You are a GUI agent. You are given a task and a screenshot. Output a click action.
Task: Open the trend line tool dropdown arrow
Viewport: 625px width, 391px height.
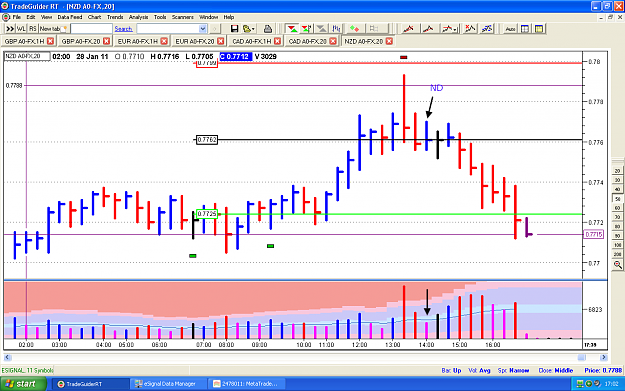pyautogui.click(x=455, y=29)
